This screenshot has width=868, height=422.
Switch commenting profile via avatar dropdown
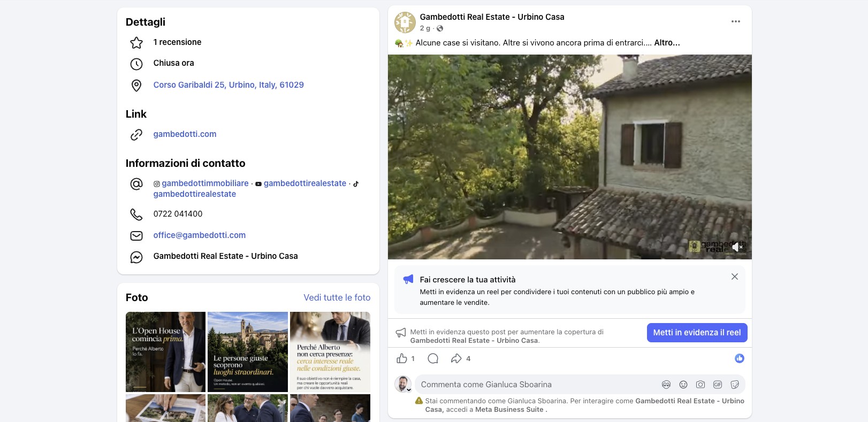coord(403,384)
